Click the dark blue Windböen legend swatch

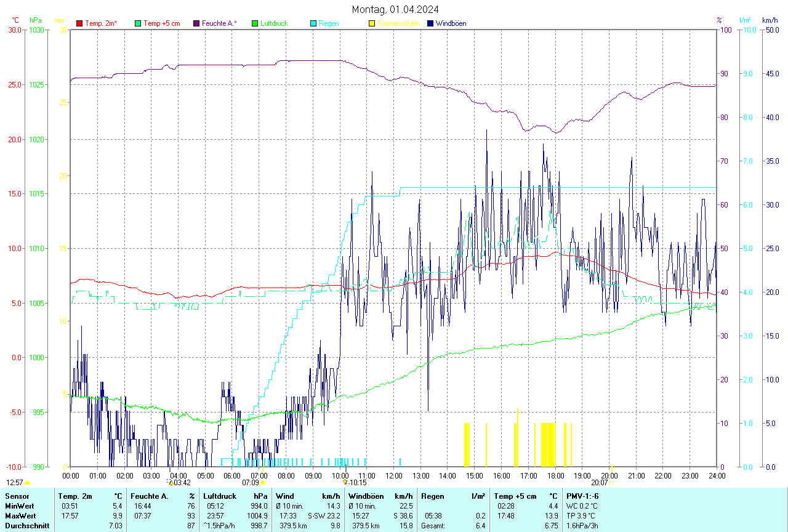(x=430, y=23)
